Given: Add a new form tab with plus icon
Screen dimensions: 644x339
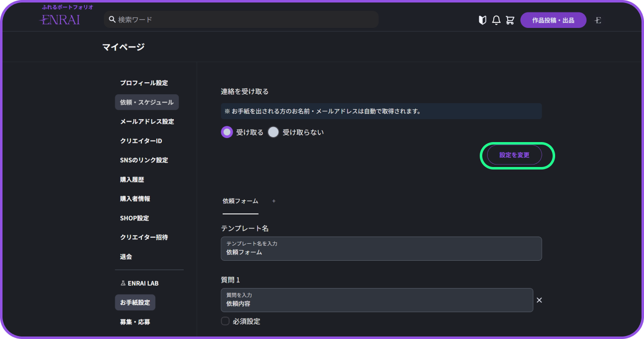Looking at the screenshot, I should point(274,201).
